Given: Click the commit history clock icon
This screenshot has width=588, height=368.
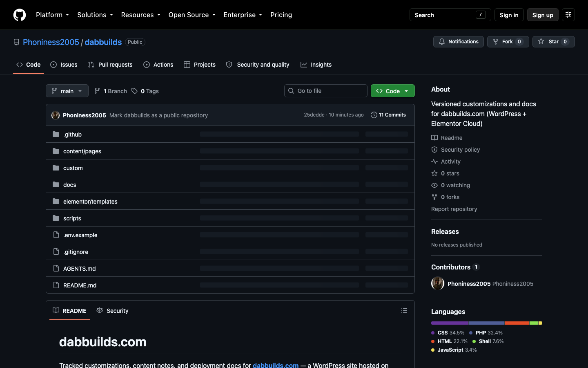Looking at the screenshot, I should (374, 115).
